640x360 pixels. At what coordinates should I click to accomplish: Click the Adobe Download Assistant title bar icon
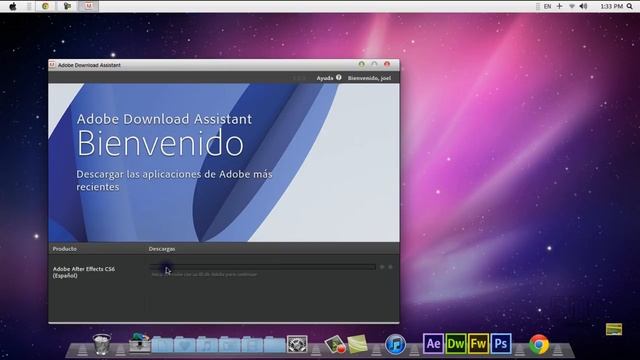point(52,65)
